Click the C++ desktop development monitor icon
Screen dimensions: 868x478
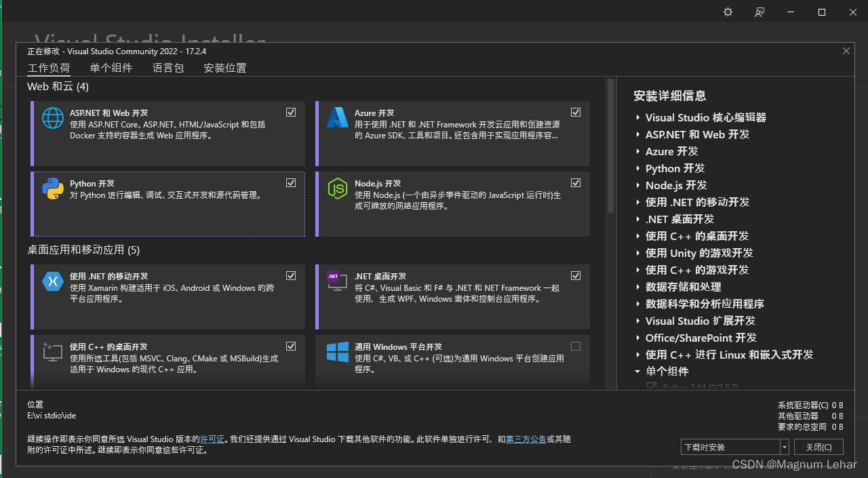point(53,352)
